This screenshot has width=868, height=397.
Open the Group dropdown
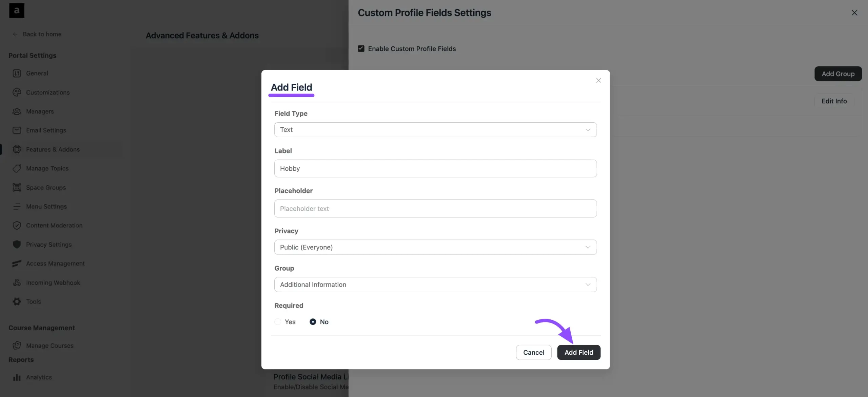click(x=435, y=285)
